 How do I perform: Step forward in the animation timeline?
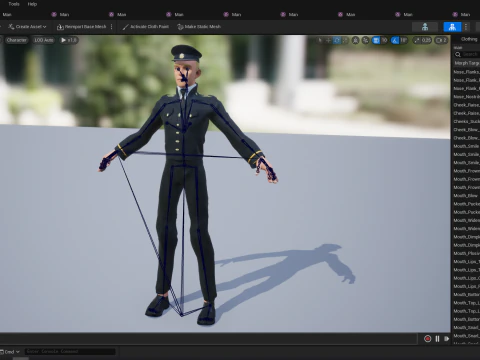pyautogui.click(x=446, y=339)
